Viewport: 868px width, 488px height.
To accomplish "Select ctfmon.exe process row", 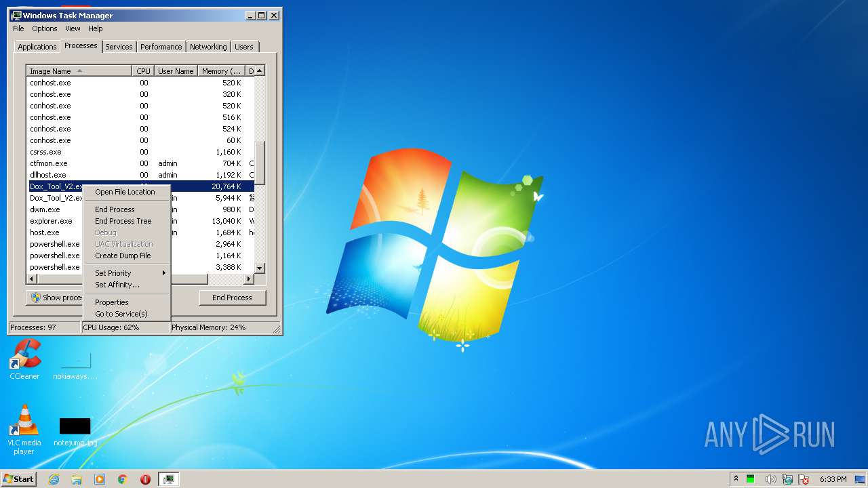I will coord(140,163).
